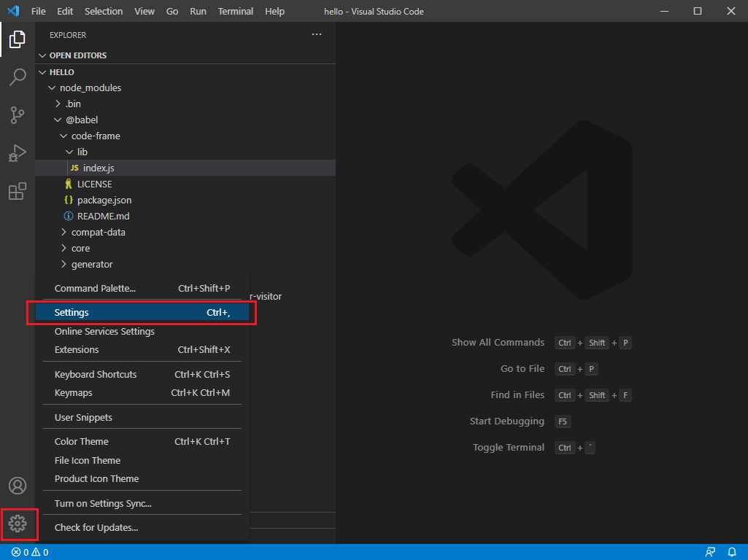This screenshot has height=560, width=748.
Task: Choose Command Palette... from the menu
Action: (x=142, y=288)
